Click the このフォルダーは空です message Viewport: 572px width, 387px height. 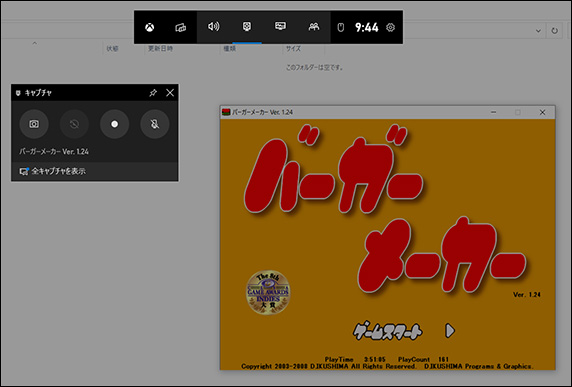click(314, 67)
